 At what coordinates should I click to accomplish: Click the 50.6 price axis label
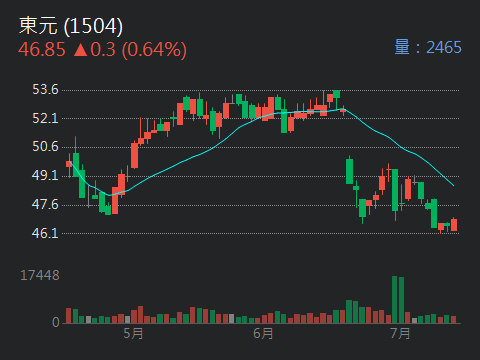coord(45,147)
